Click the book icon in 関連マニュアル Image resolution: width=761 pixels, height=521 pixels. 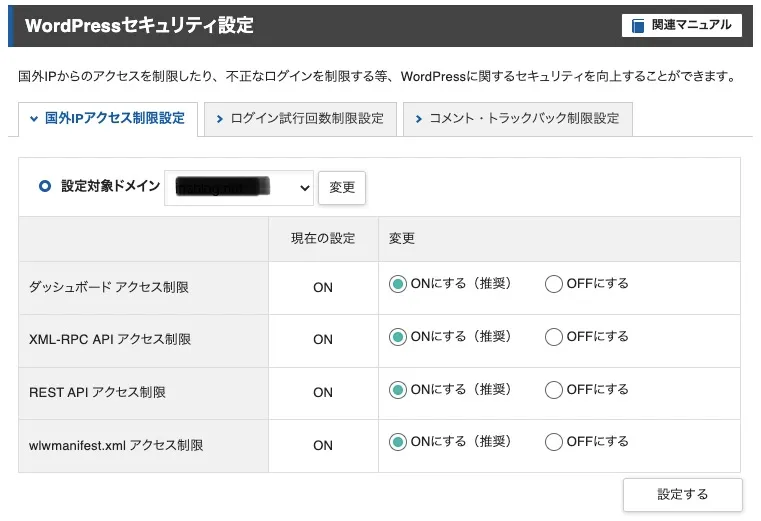[638, 25]
